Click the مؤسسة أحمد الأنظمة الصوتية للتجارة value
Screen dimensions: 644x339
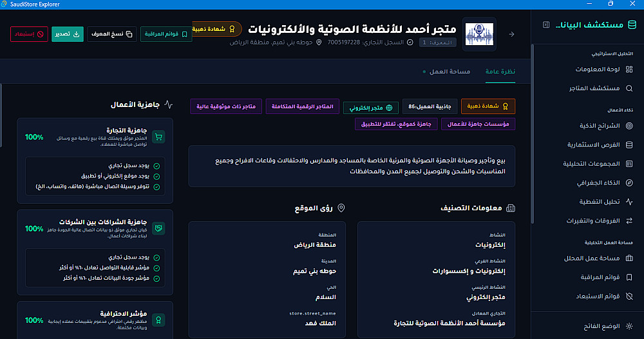tap(450, 324)
